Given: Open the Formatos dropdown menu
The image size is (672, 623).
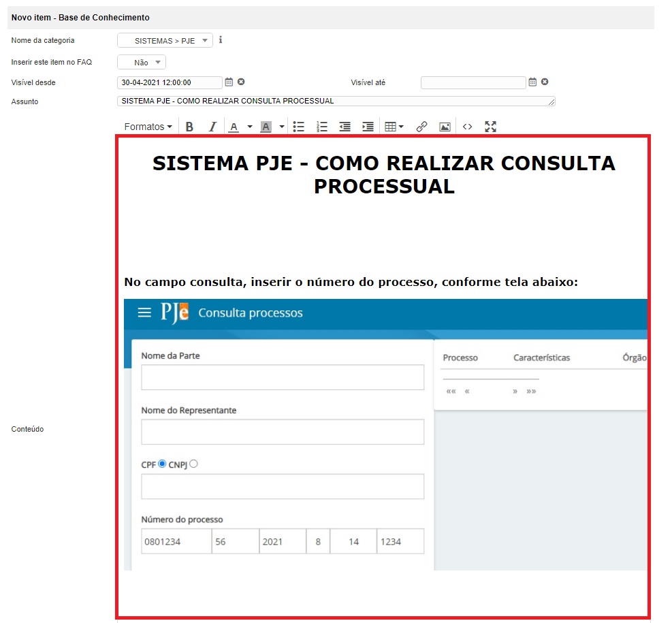Looking at the screenshot, I should (x=148, y=127).
